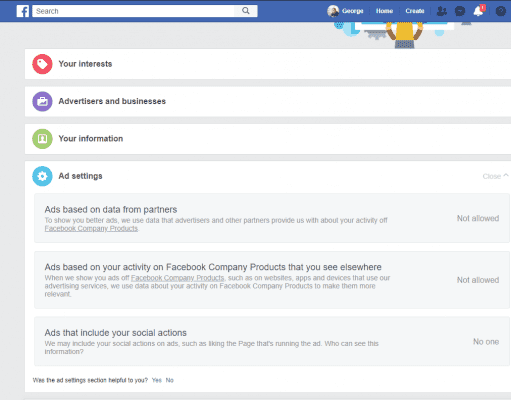This screenshot has width=511, height=400.
Task: Change Not allowed for ads from partners
Action: (x=478, y=218)
